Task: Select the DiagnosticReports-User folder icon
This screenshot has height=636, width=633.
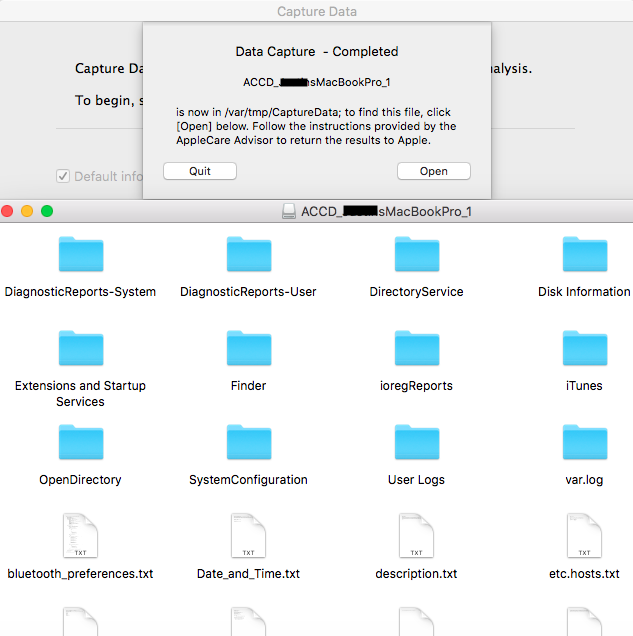Action: click(x=249, y=254)
